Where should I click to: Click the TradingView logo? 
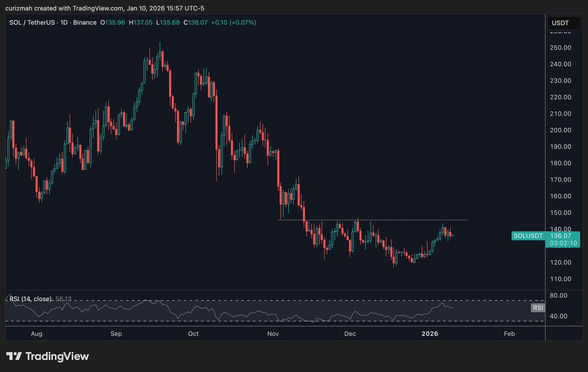48,356
